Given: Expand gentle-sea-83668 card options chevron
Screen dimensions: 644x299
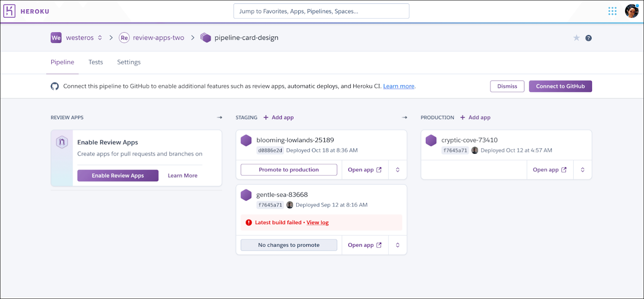Looking at the screenshot, I should pyautogui.click(x=398, y=245).
